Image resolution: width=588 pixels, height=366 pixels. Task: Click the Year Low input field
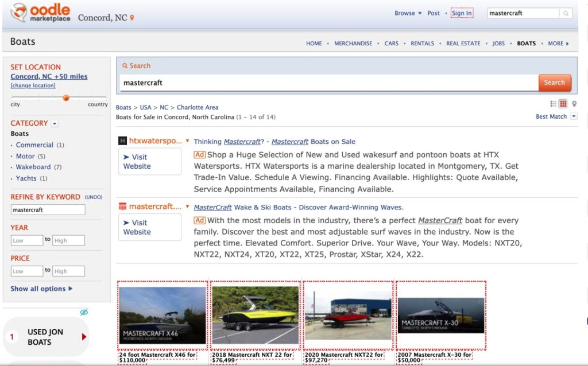[x=26, y=240]
